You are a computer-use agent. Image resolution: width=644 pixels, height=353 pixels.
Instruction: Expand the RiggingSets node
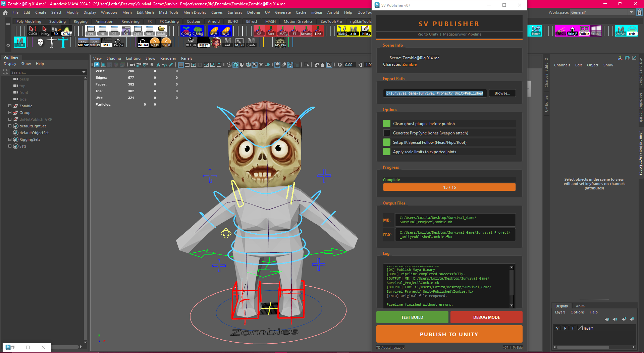click(10, 139)
